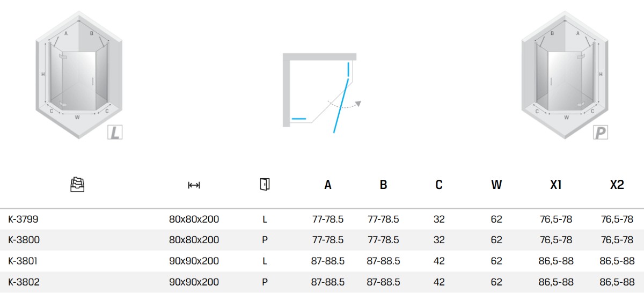The width and height of the screenshot is (644, 300).
Task: Click the dimensions width arrow icon
Action: click(194, 185)
